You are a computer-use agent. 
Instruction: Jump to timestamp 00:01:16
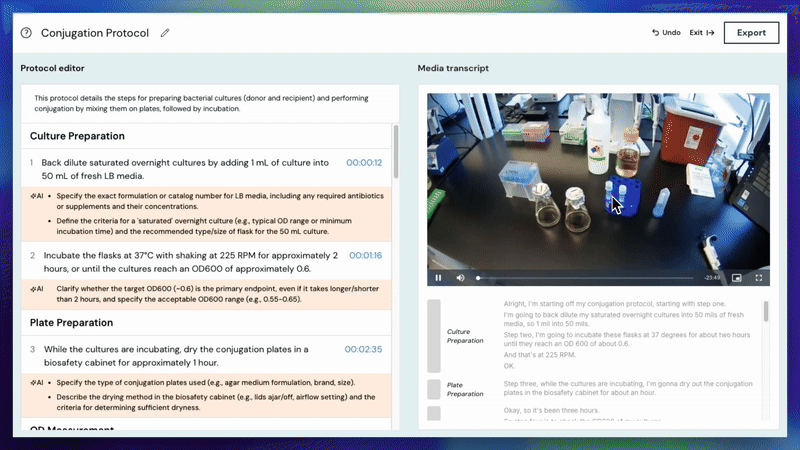click(x=365, y=256)
